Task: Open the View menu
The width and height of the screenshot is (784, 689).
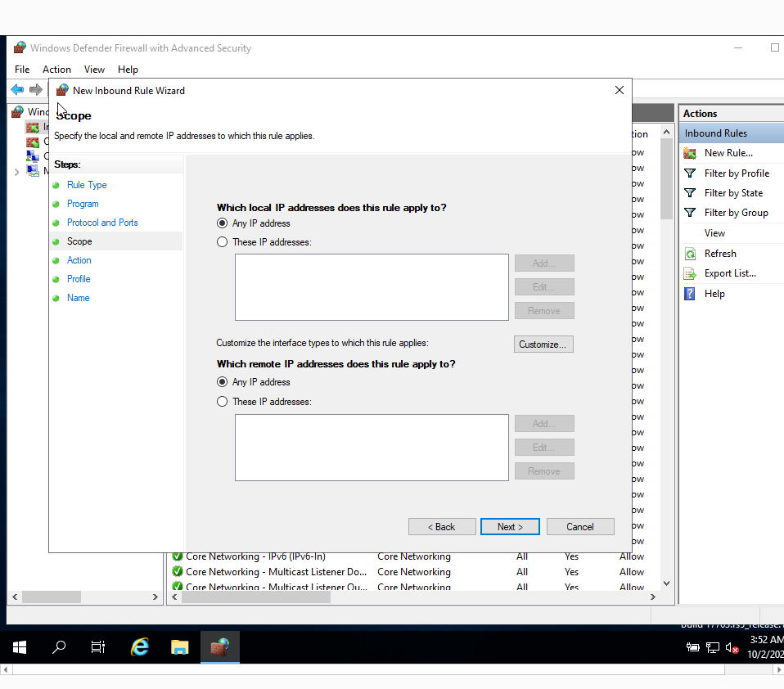Action: [x=94, y=70]
